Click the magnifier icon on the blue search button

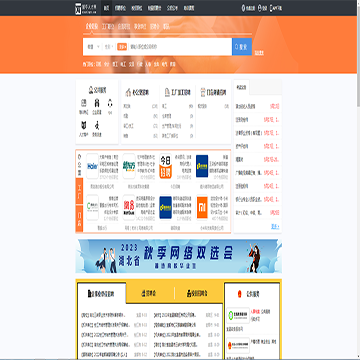(237, 47)
